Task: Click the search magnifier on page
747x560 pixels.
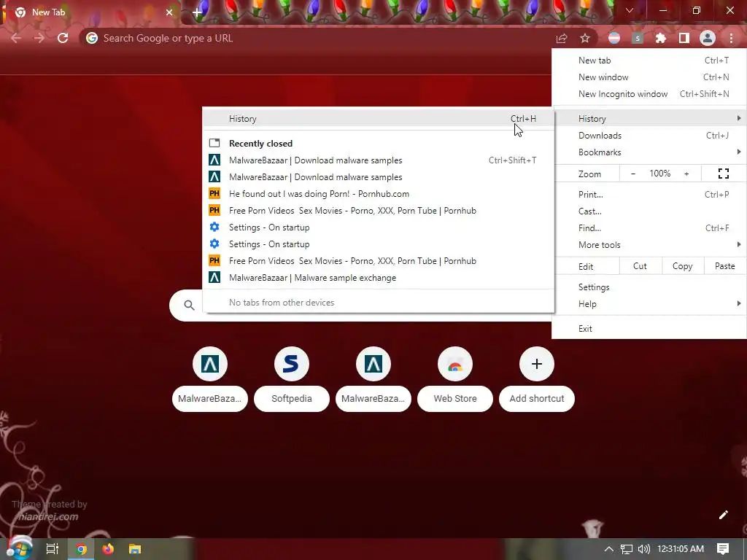Action: click(189, 306)
